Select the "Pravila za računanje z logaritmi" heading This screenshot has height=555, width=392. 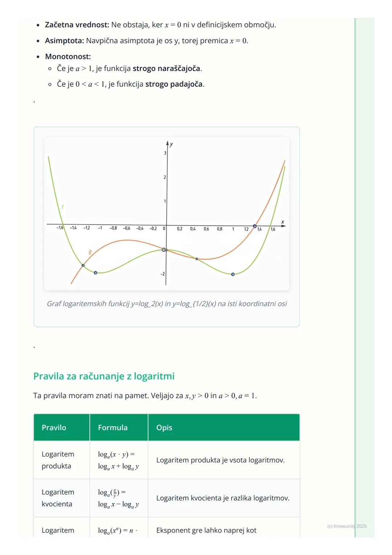pyautogui.click(x=104, y=376)
